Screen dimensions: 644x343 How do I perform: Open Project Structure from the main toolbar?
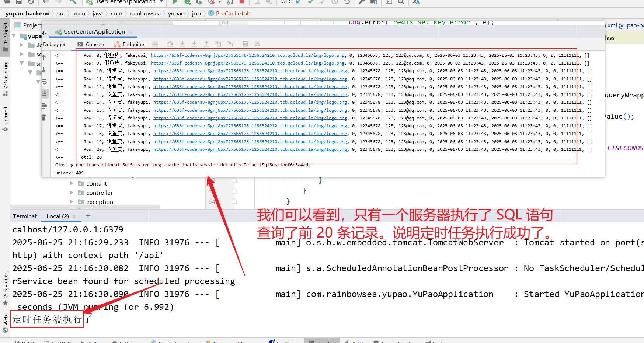coord(374,2)
